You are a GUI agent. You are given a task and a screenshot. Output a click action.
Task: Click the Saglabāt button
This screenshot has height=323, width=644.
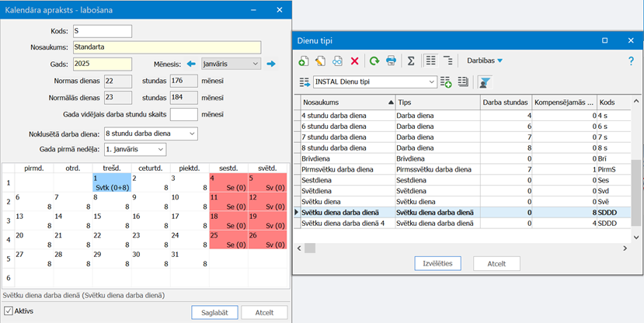214,312
